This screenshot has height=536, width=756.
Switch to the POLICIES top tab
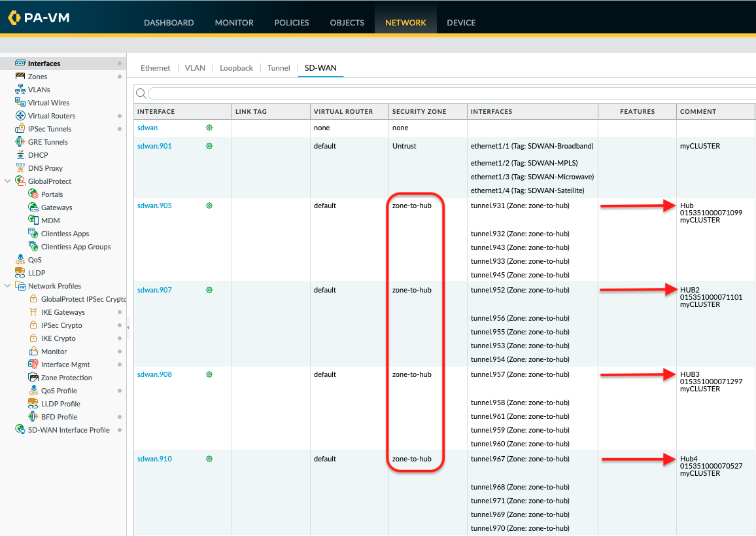[x=292, y=22]
